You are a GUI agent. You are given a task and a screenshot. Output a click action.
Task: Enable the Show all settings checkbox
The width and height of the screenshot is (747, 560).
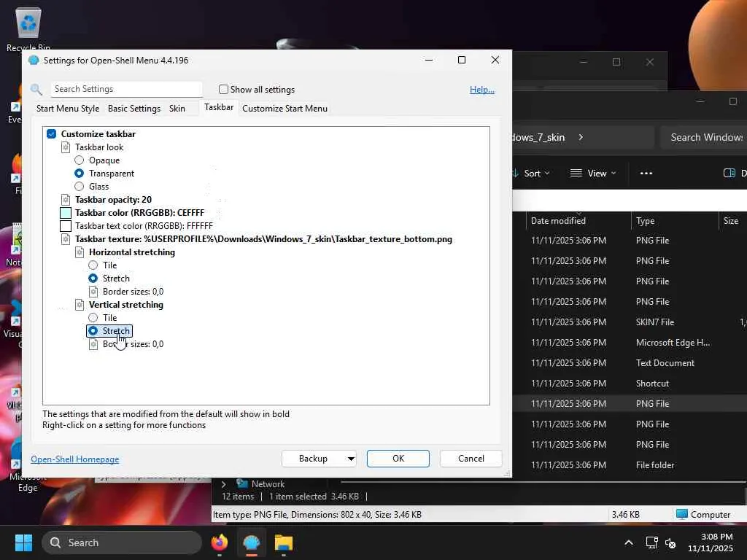[223, 89]
